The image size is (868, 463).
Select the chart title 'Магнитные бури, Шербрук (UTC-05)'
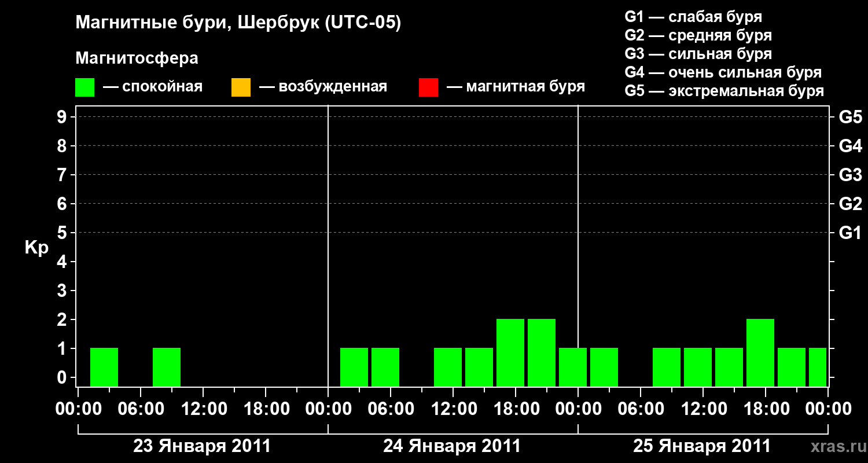238,23
